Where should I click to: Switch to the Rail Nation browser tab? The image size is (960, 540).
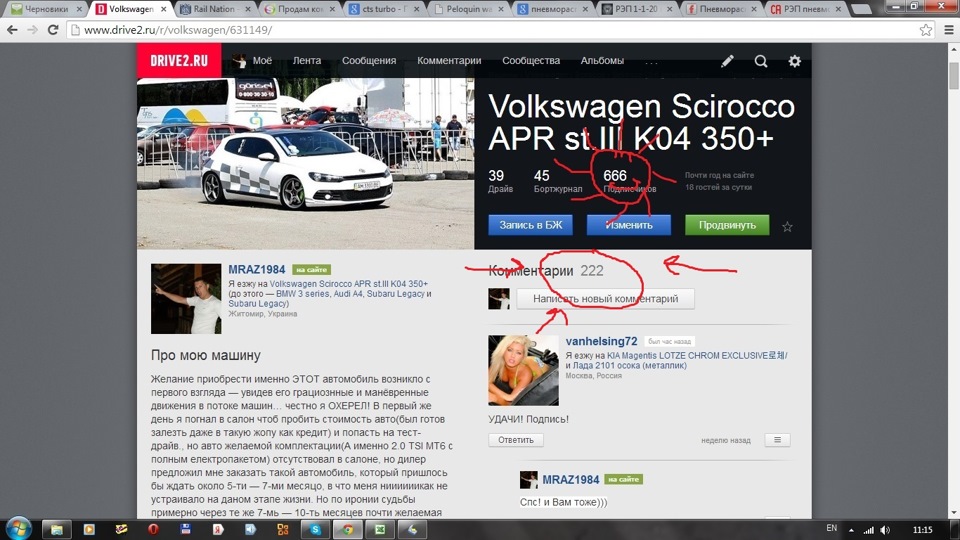(216, 9)
